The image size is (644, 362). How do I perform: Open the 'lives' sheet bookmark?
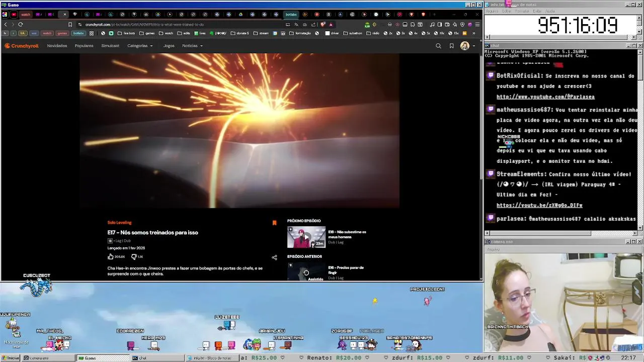pos(200,33)
